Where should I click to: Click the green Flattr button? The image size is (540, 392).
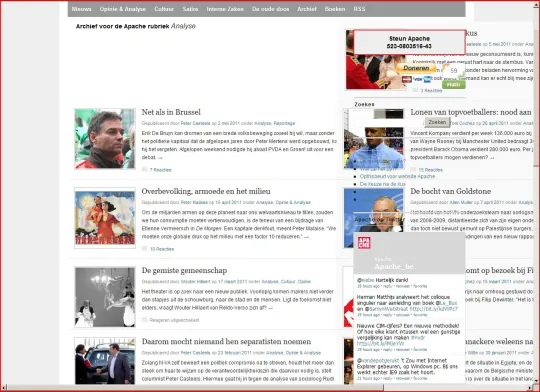pos(454,84)
